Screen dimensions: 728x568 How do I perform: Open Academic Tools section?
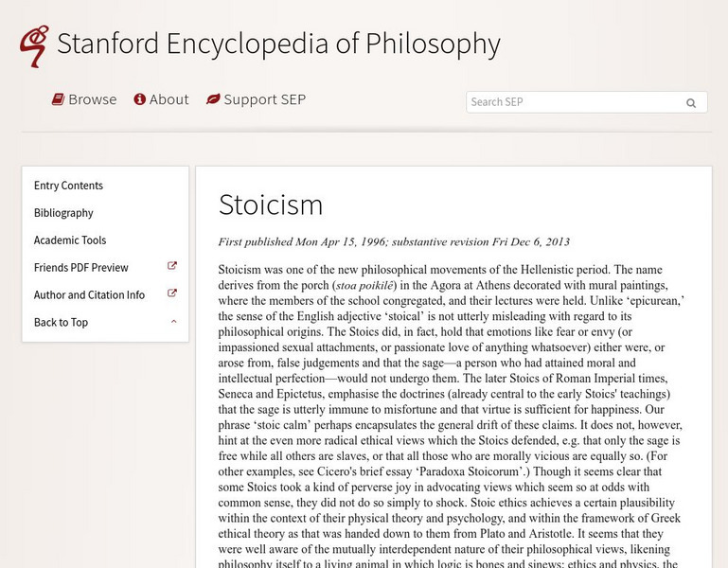pos(70,240)
